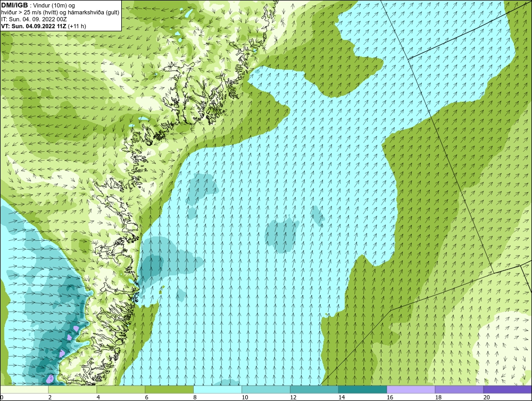532x401 pixels.
Task: Click the 18–20 m/s purple swatch
Action: (x=460, y=389)
